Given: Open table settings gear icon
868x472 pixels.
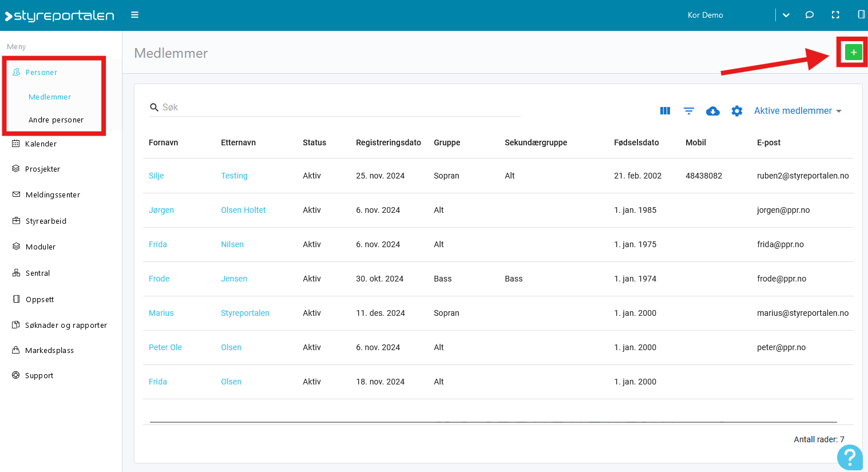Looking at the screenshot, I should (x=737, y=111).
